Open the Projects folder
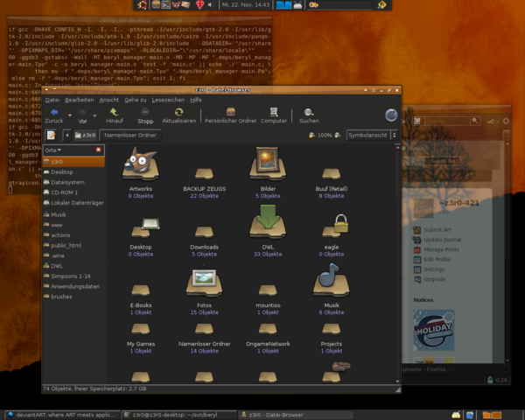 (x=332, y=329)
